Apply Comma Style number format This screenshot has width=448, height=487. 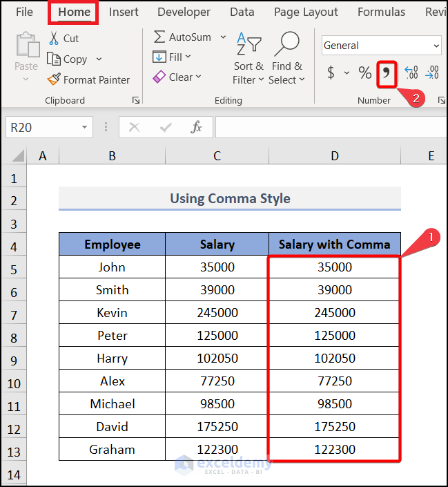387,73
